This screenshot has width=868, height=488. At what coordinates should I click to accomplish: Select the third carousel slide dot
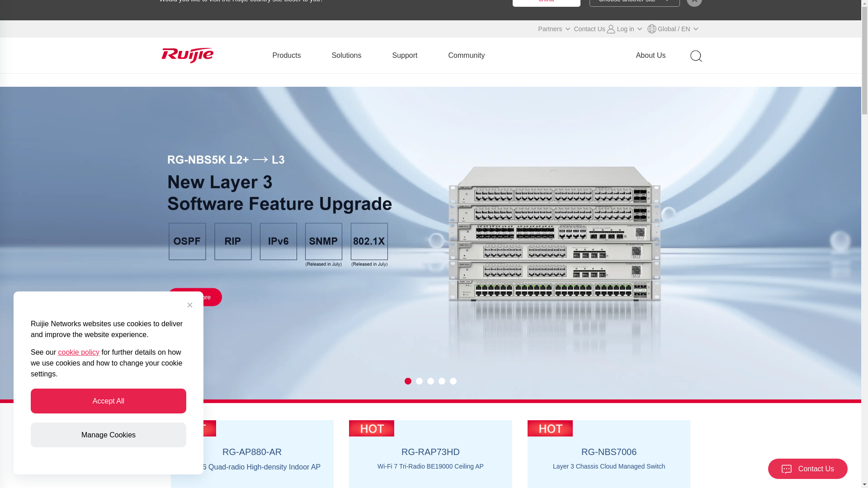click(x=430, y=381)
